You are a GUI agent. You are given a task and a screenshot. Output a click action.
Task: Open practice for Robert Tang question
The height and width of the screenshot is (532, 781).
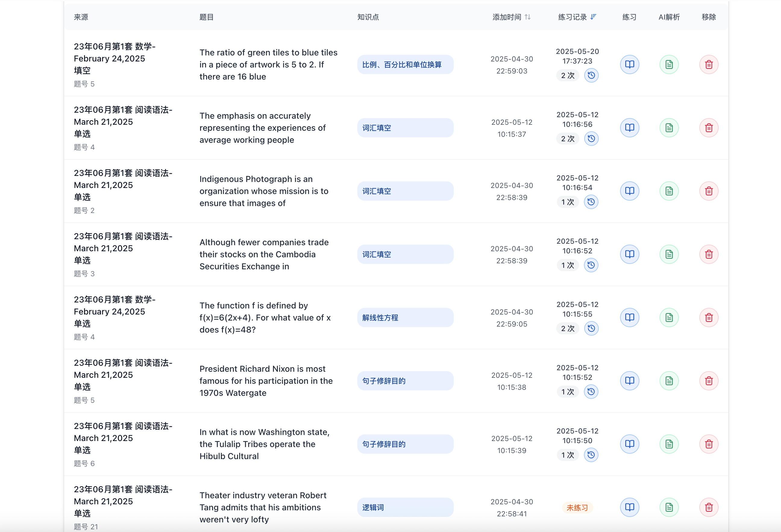click(629, 507)
